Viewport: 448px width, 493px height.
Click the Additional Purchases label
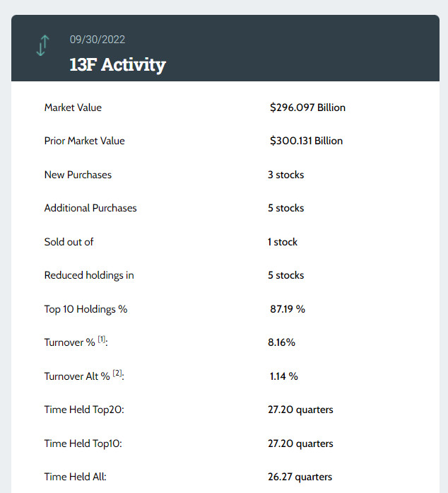[x=90, y=208]
